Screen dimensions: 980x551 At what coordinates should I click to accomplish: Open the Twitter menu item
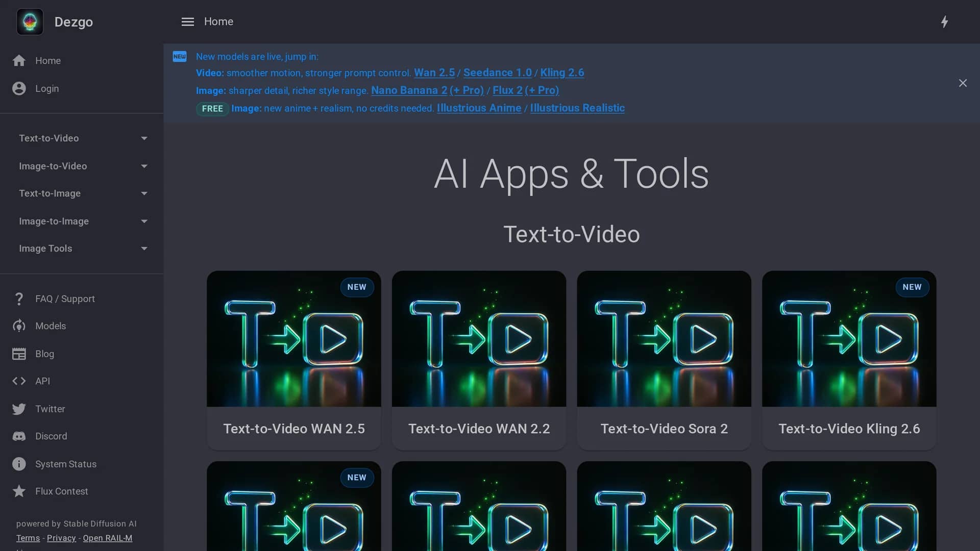point(82,409)
